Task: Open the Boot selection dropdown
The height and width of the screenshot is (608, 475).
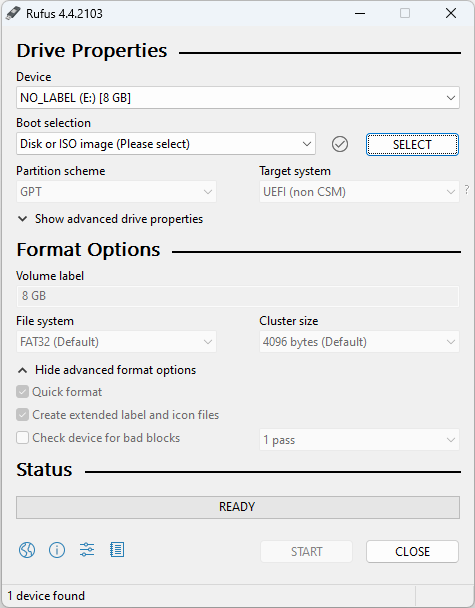Action: (166, 144)
